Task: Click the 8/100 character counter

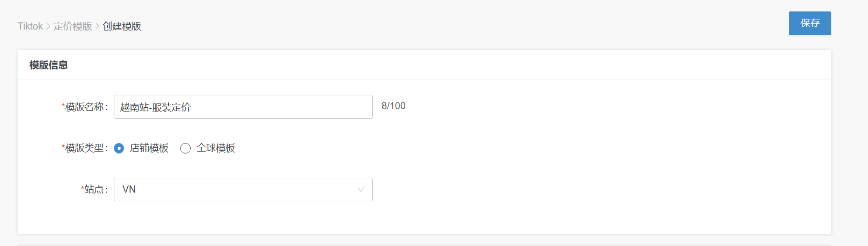Action: (x=393, y=106)
